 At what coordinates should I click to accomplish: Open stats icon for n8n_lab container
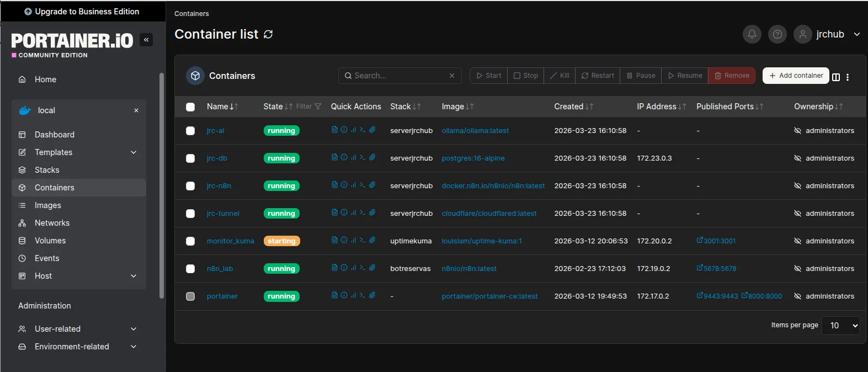(353, 268)
